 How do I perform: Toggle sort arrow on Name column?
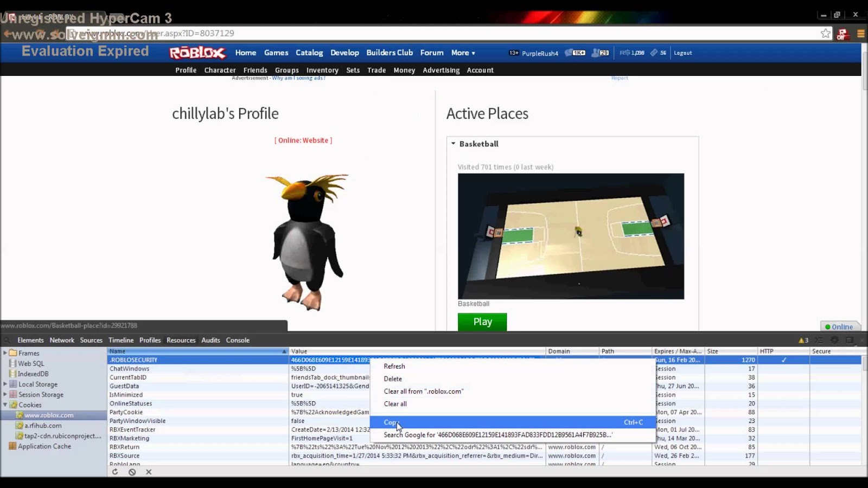(284, 351)
